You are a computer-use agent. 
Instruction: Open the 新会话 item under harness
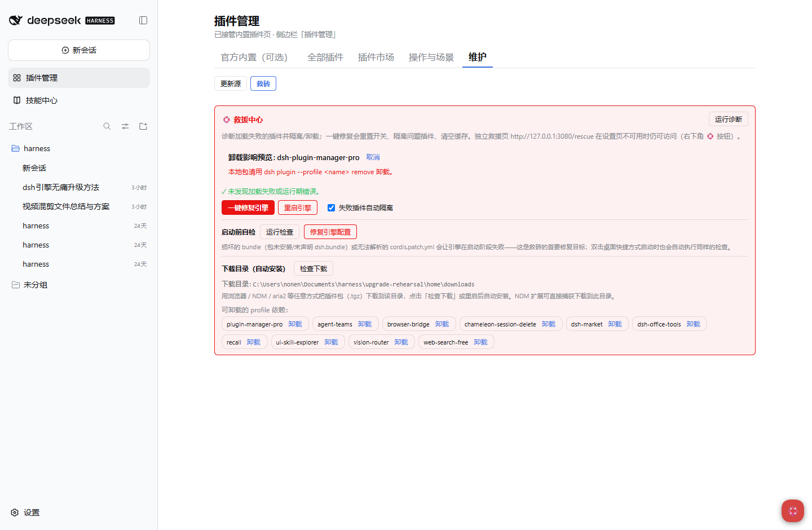coord(79,168)
